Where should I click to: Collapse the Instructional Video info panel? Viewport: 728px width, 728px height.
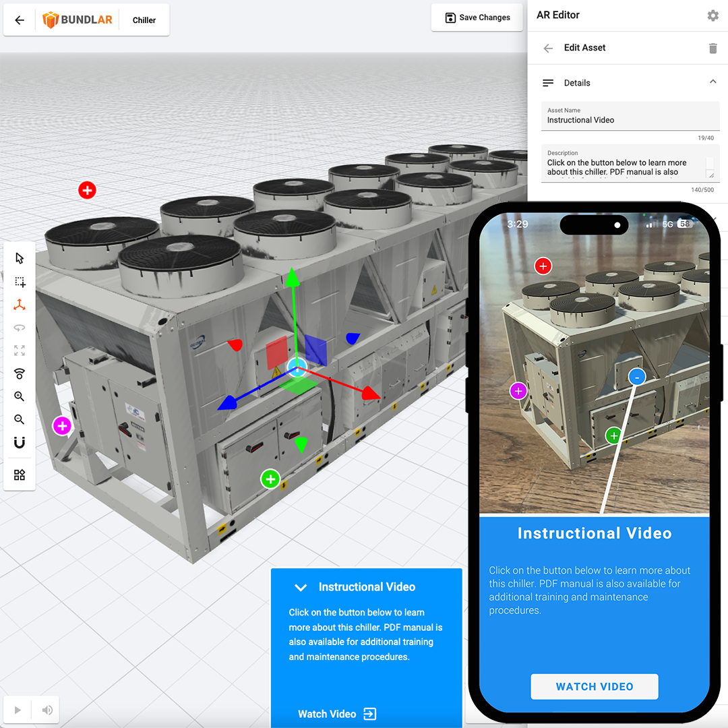click(301, 587)
